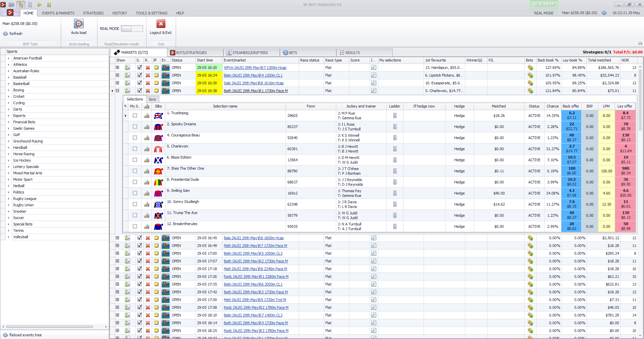Toggle the events tree icon in quick toolbar
The height and width of the screenshot is (339, 644).
click(21, 5)
